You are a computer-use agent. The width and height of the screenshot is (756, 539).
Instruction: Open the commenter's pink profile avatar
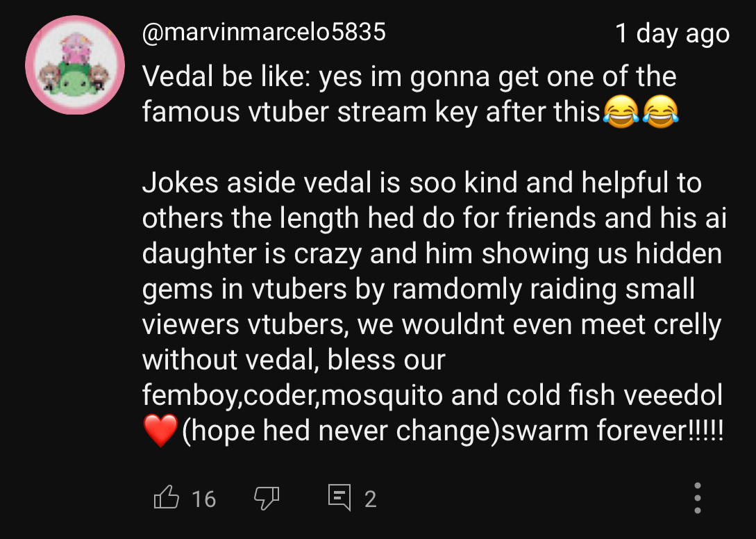click(74, 65)
